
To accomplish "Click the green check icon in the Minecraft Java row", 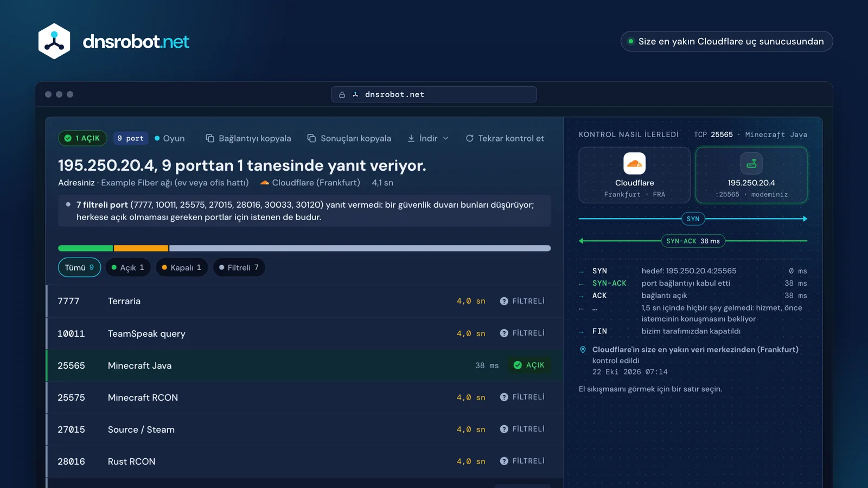I will pos(518,365).
